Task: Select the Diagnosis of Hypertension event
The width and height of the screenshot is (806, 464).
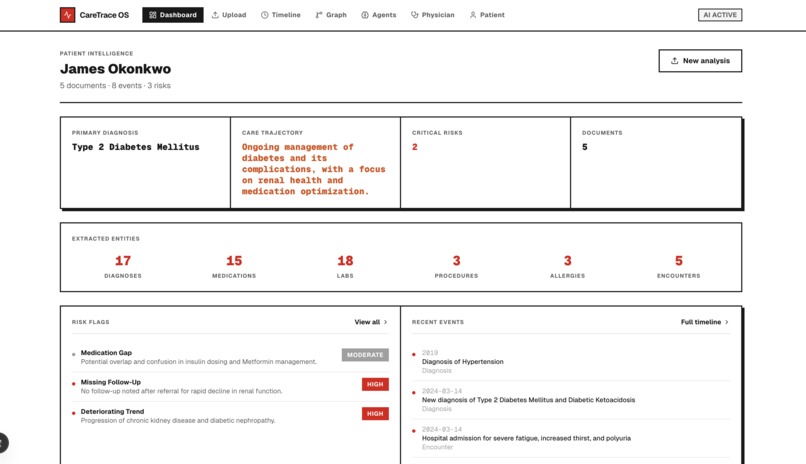Action: [571, 362]
